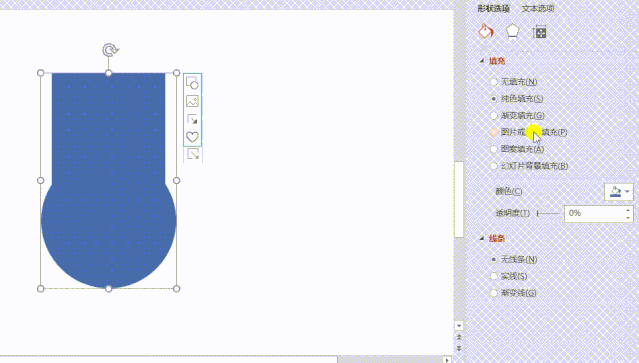Switch to 文本选项 text options tab
The image size is (639, 363).
click(538, 9)
